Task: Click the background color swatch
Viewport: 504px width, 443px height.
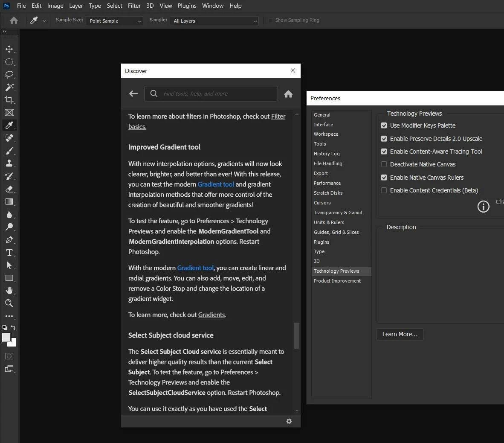Action: [x=14, y=344]
